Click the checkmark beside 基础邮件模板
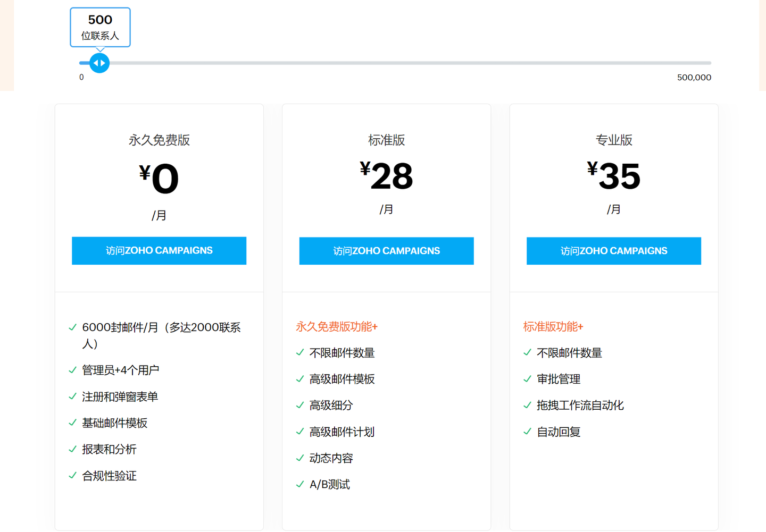The width and height of the screenshot is (766, 532). [73, 423]
